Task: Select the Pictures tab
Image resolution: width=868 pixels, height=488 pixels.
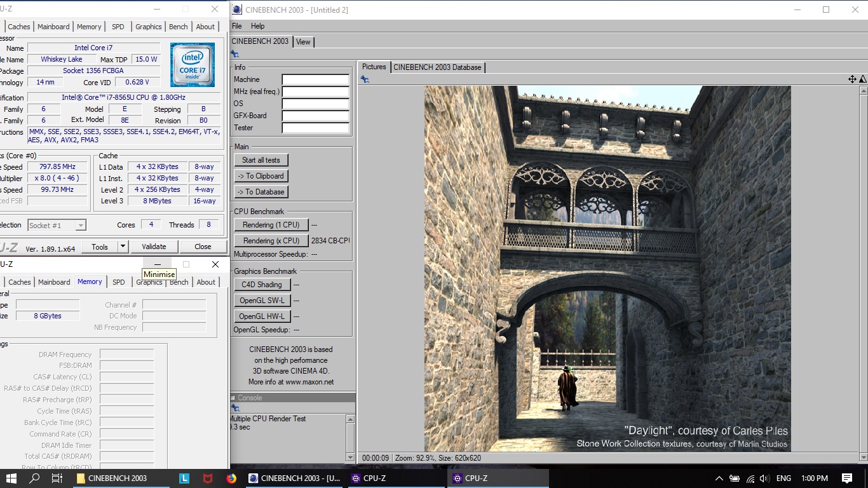Action: pyautogui.click(x=374, y=67)
